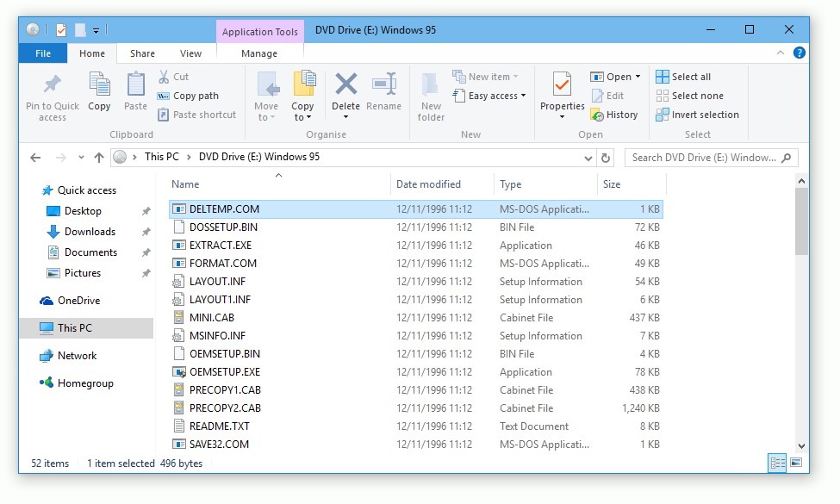This screenshot has width=840, height=504.
Task: Delete the selected file with red X
Action: [345, 85]
